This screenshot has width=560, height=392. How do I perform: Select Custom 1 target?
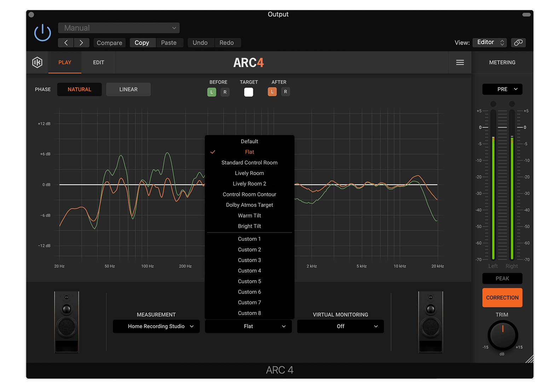coord(249,239)
